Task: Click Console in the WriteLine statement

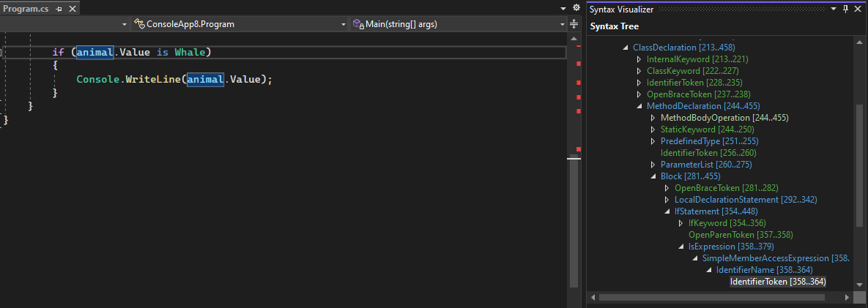Action: (98, 79)
